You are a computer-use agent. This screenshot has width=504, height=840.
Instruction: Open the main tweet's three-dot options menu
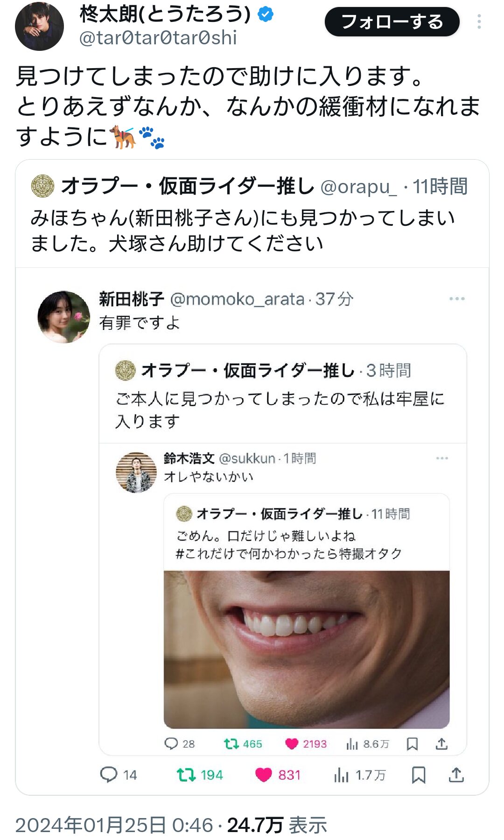coord(479,22)
